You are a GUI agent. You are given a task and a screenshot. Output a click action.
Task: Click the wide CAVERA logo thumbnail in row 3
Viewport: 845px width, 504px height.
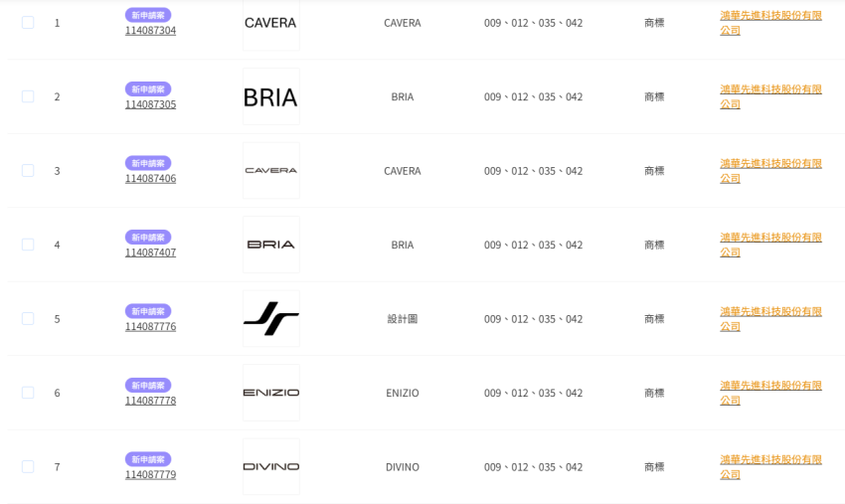(270, 171)
